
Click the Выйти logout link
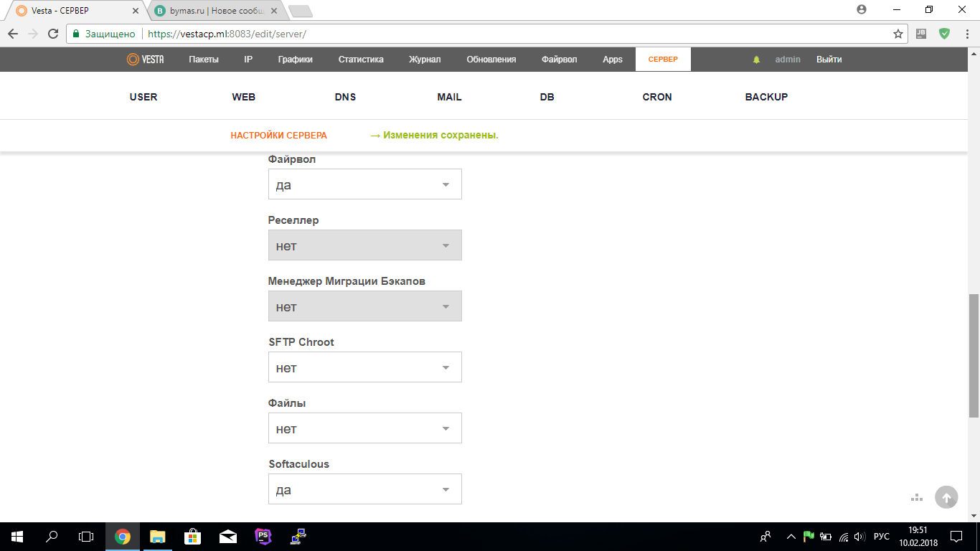[x=829, y=60]
